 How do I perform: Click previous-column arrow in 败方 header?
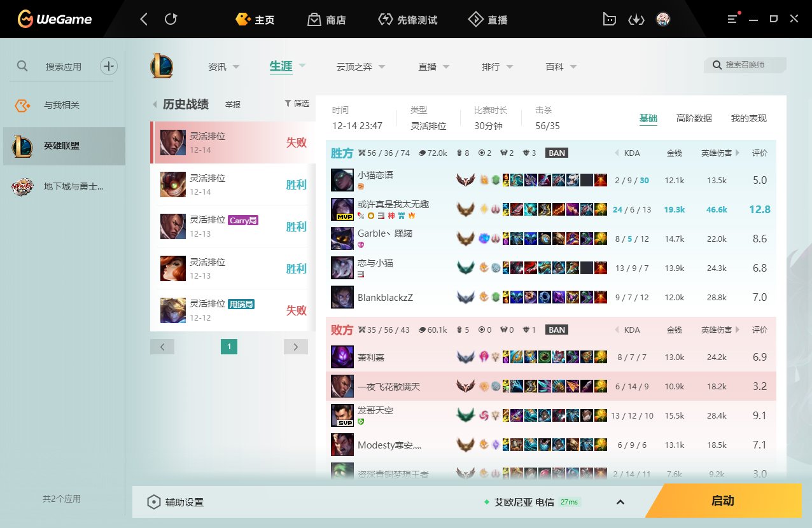tap(616, 330)
